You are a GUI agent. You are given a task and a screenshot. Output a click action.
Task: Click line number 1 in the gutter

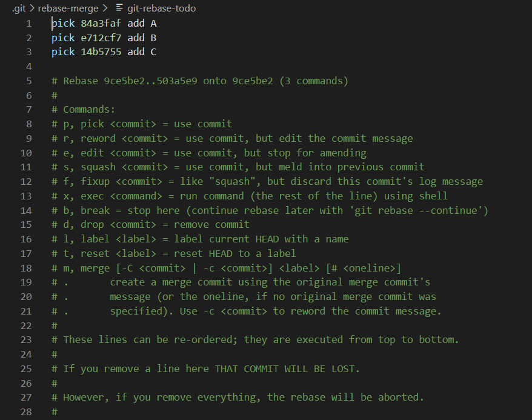click(29, 24)
